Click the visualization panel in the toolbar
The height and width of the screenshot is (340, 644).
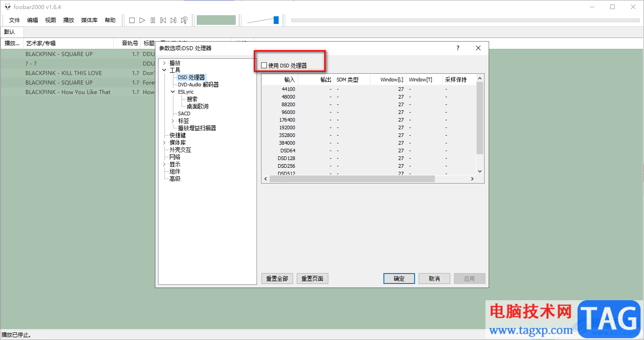(216, 20)
